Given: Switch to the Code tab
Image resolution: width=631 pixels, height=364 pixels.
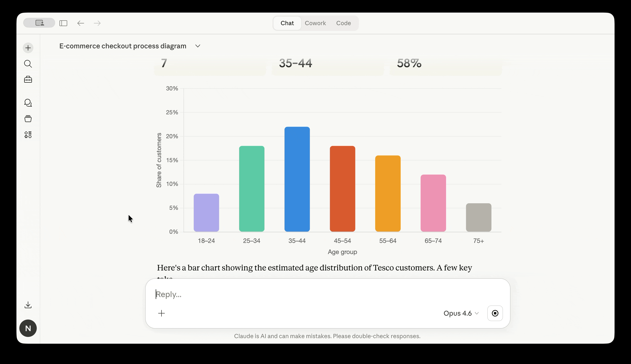Looking at the screenshot, I should click(x=343, y=23).
